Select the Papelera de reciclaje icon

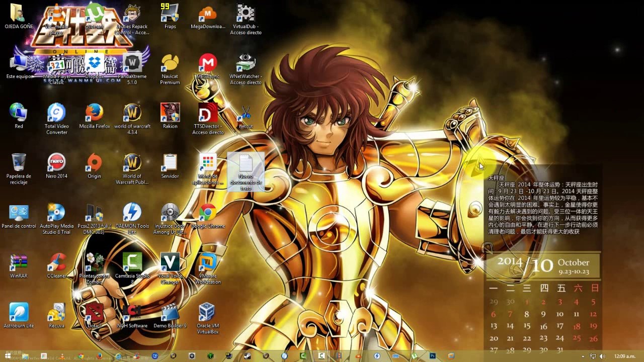pyautogui.click(x=19, y=169)
